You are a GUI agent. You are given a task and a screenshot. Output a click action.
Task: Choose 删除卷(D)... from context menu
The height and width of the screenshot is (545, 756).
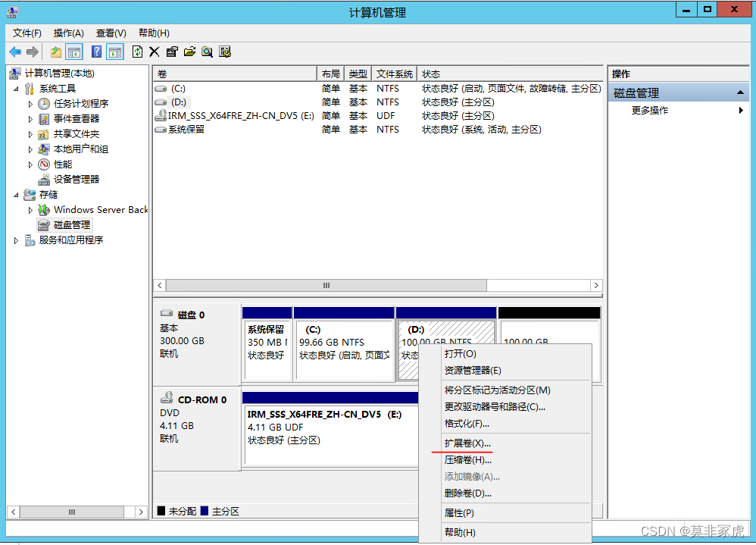tap(505, 493)
